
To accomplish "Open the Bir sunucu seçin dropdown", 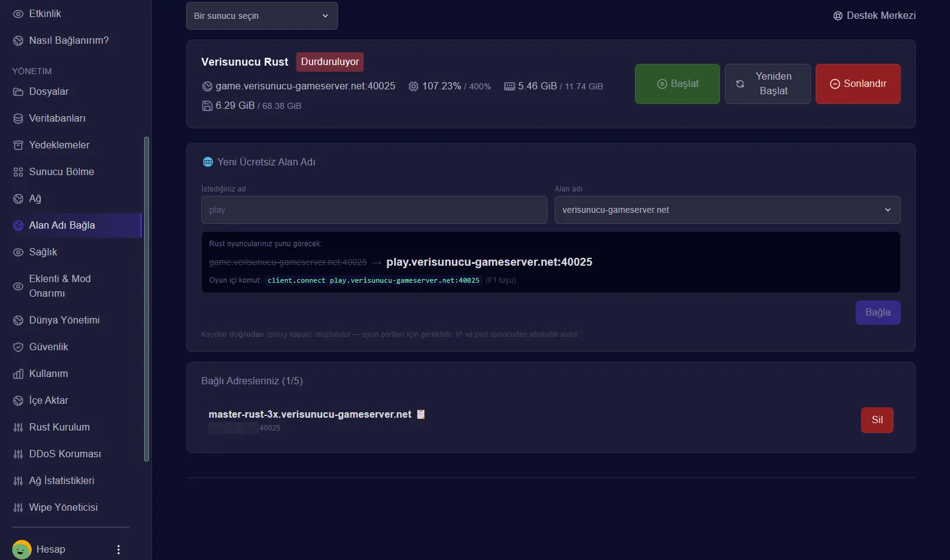I will coord(262,16).
